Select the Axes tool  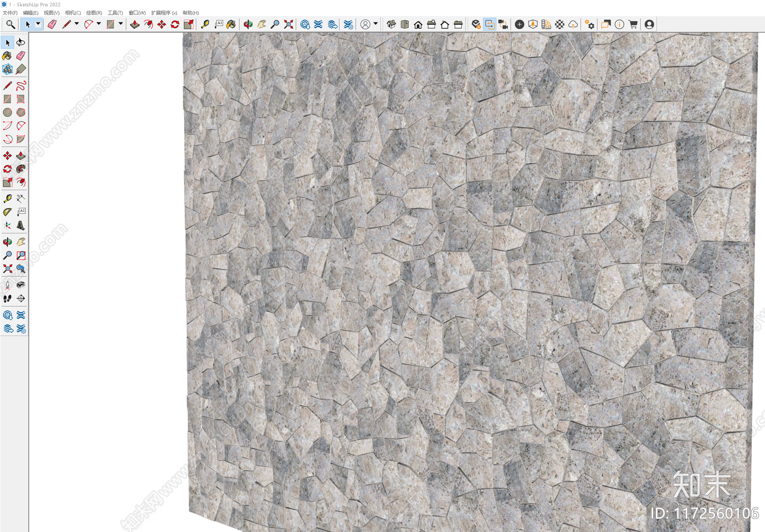click(7, 225)
